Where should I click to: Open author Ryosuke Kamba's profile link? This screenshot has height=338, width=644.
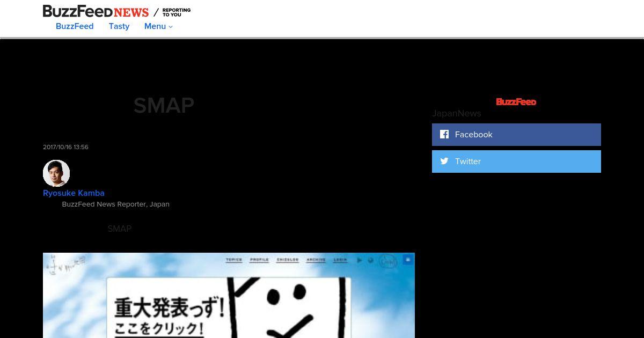click(x=74, y=193)
